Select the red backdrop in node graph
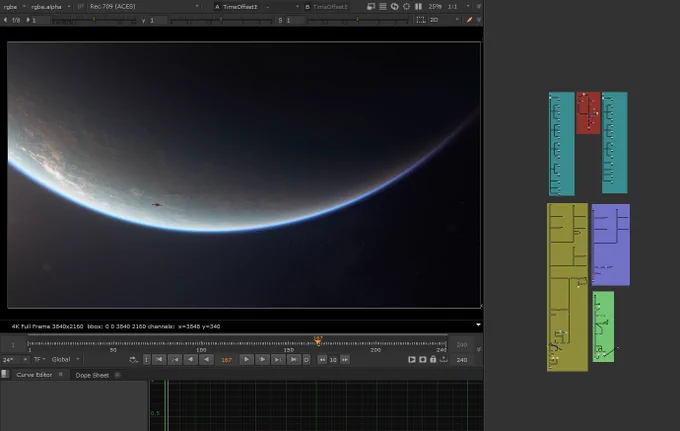 tap(588, 113)
